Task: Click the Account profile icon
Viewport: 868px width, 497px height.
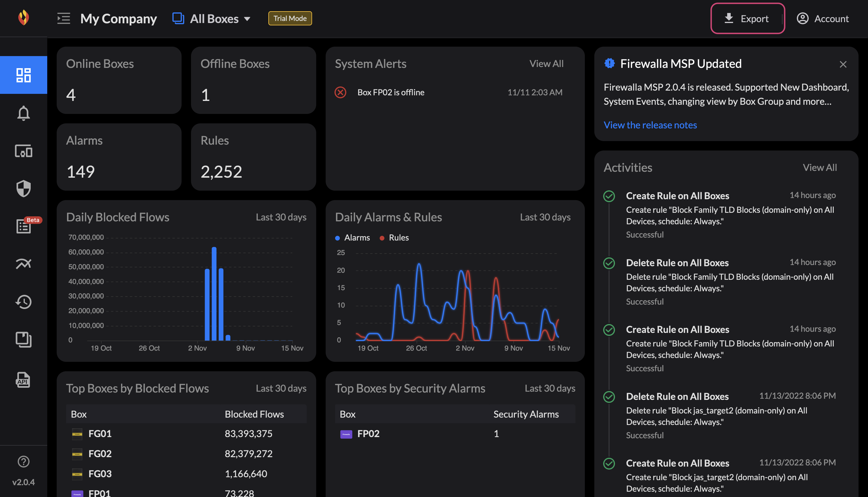Action: pyautogui.click(x=802, y=18)
